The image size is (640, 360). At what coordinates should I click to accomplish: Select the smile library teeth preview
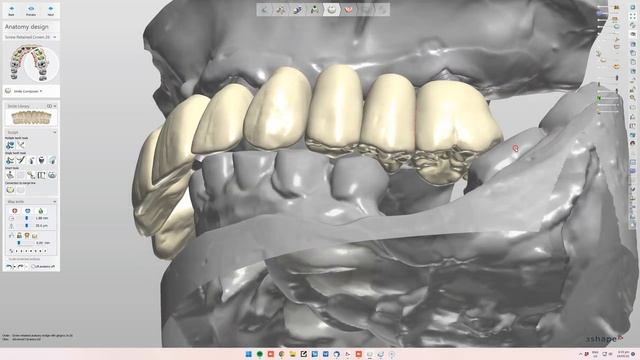(31, 118)
